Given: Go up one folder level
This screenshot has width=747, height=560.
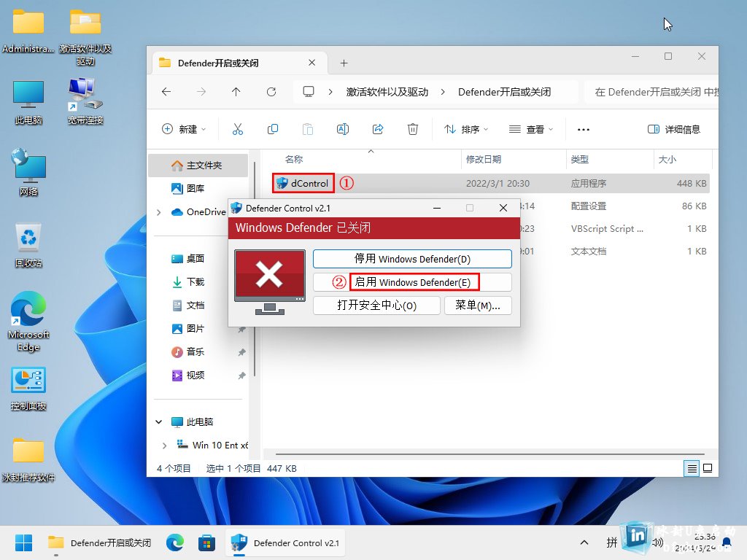Looking at the screenshot, I should pos(236,91).
